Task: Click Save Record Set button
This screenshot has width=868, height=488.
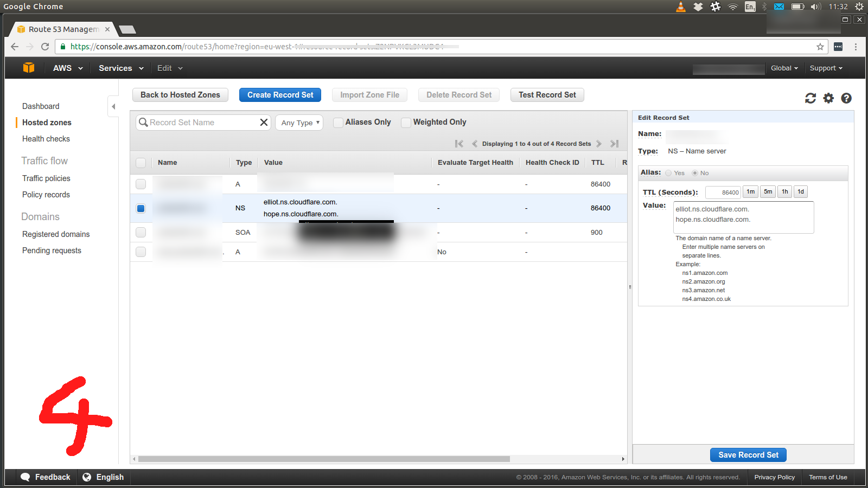Action: click(748, 455)
